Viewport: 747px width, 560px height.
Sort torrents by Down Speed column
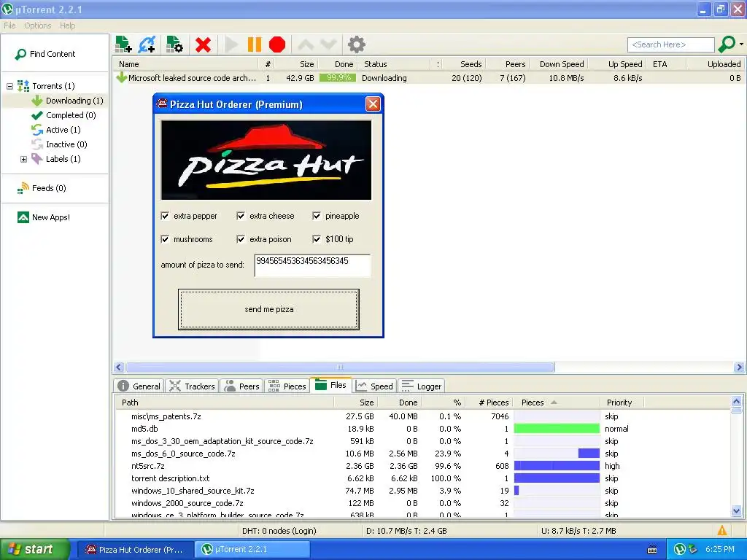(561, 64)
